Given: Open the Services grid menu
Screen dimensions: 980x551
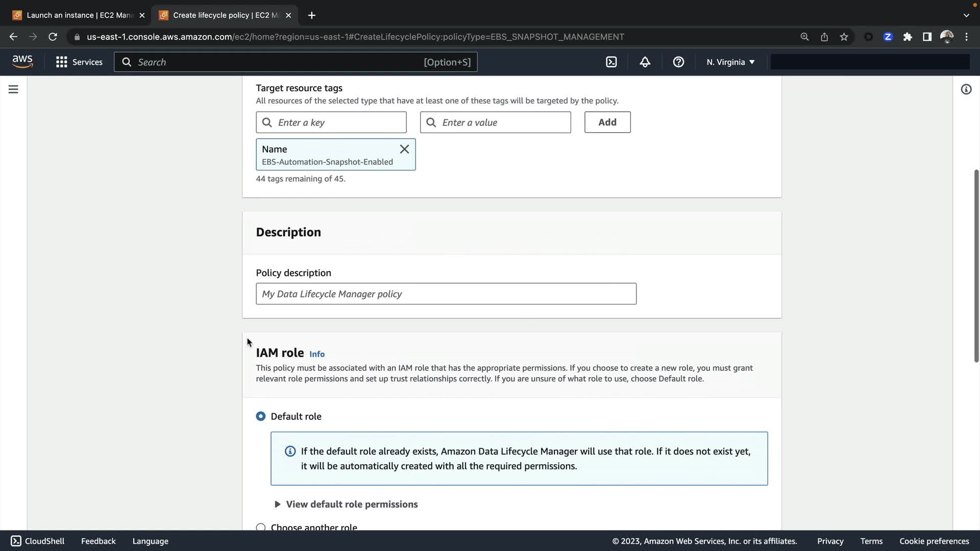Looking at the screenshot, I should (x=79, y=62).
